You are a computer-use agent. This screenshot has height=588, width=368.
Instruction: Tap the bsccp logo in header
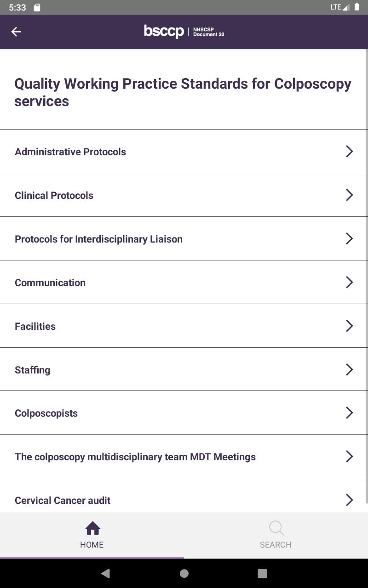tap(164, 31)
